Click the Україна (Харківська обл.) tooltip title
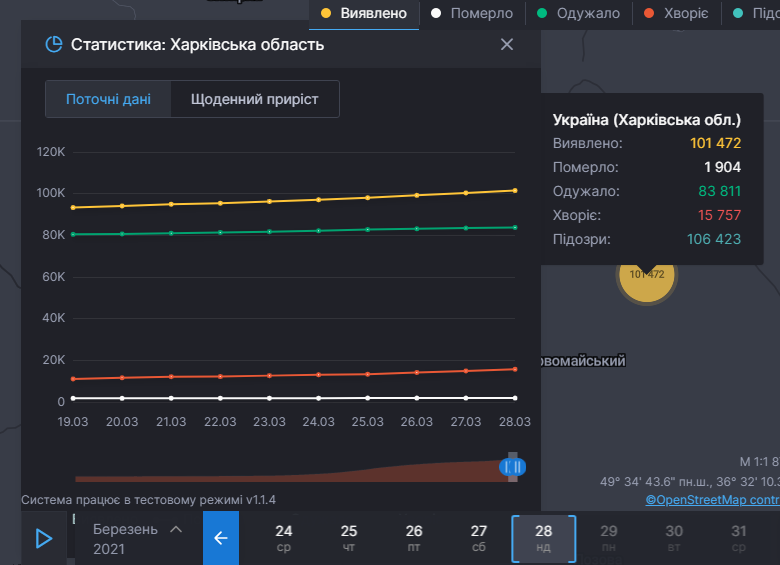Viewport: 780px width, 565px height. tap(647, 120)
